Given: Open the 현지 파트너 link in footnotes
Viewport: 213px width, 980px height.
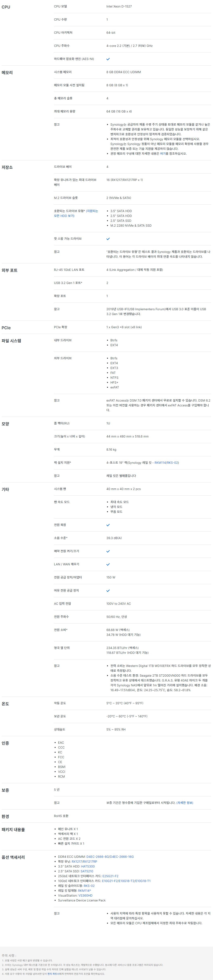Looking at the screenshot, I should (52, 974).
